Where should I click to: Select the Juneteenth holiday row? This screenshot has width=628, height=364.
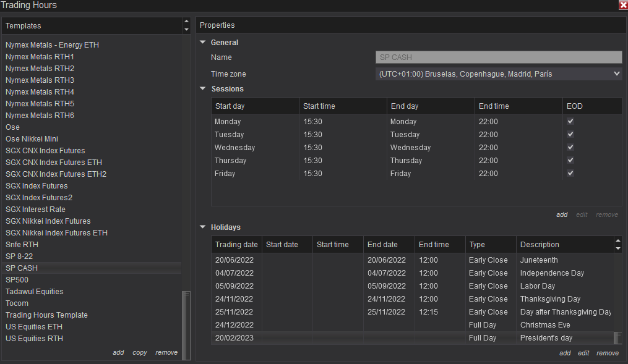pyautogui.click(x=412, y=260)
